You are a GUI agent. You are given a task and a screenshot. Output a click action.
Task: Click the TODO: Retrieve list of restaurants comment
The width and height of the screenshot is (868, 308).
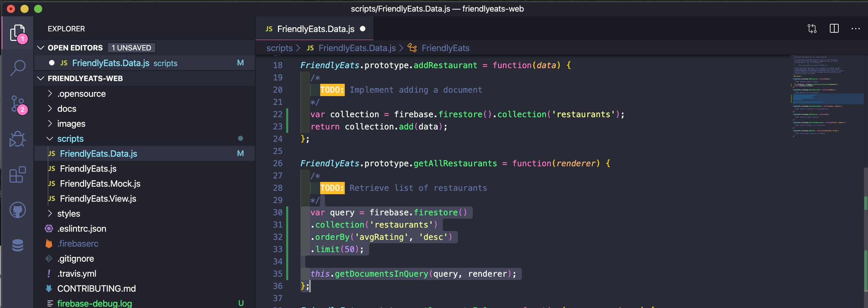403,188
